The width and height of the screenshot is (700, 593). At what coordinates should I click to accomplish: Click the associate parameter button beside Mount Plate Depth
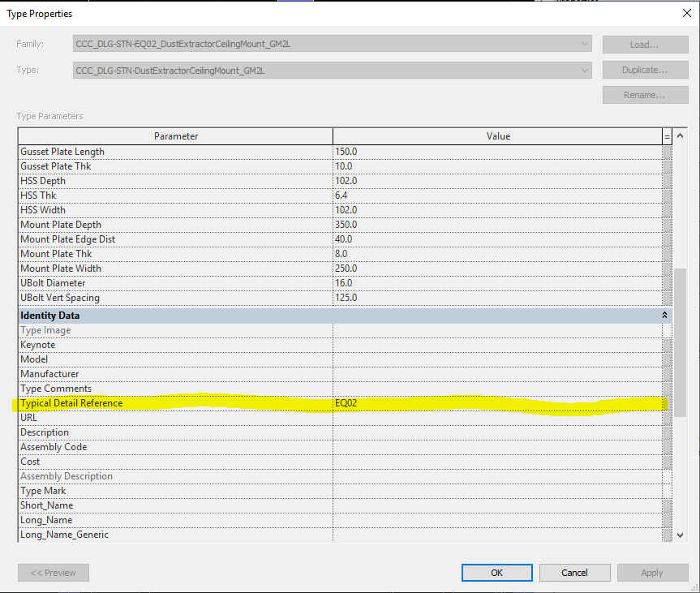[668, 224]
